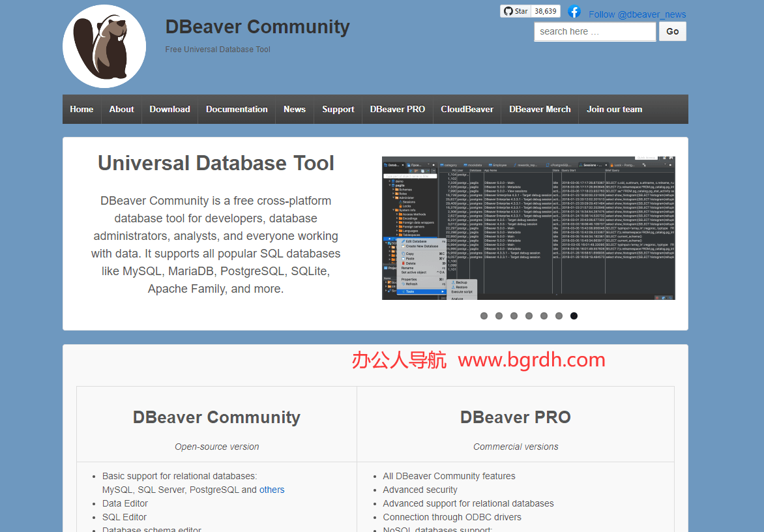
Task: Open the Support menu item
Action: coord(338,110)
